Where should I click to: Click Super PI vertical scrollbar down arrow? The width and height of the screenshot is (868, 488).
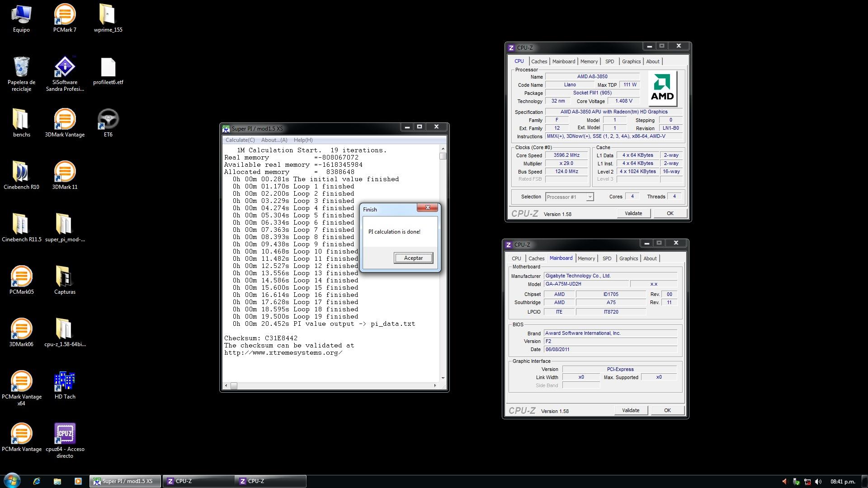pyautogui.click(x=443, y=378)
